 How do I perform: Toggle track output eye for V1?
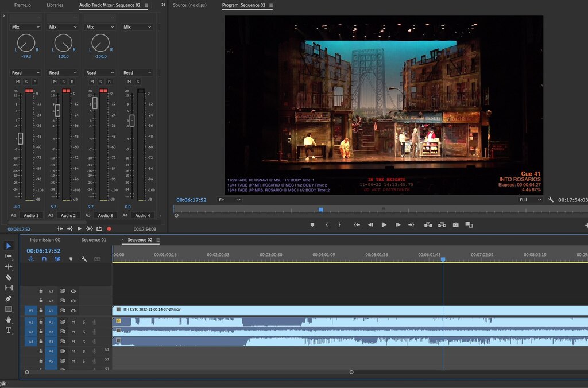[73, 311]
